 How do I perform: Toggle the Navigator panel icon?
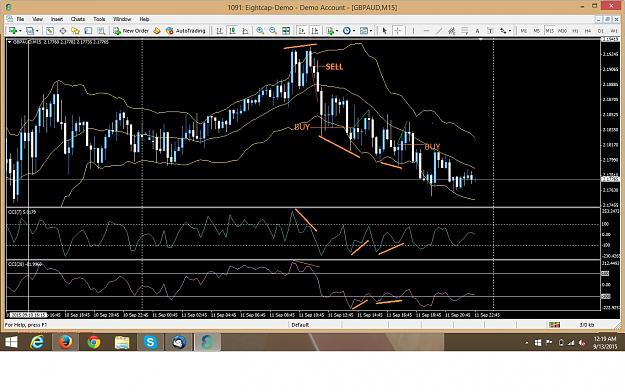[75, 31]
